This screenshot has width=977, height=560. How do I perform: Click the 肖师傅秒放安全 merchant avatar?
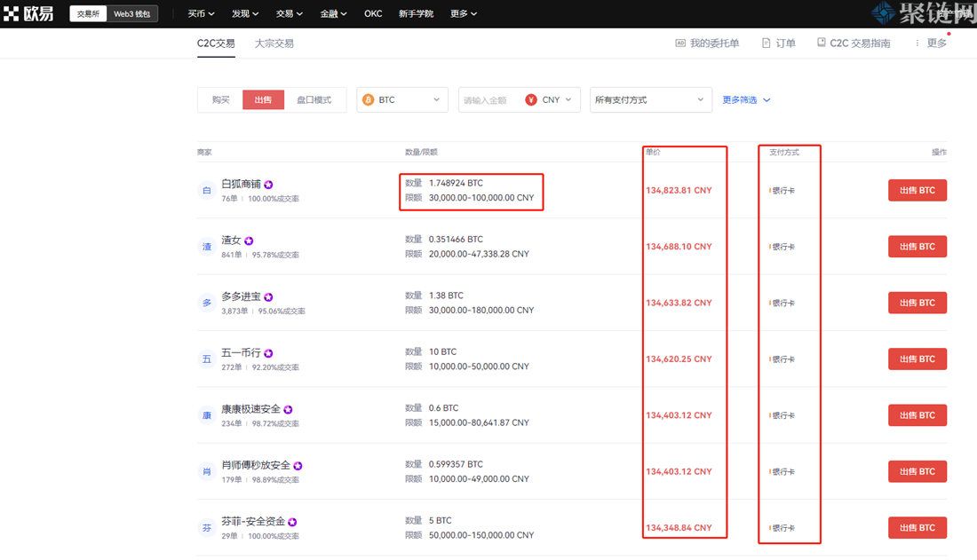click(207, 471)
